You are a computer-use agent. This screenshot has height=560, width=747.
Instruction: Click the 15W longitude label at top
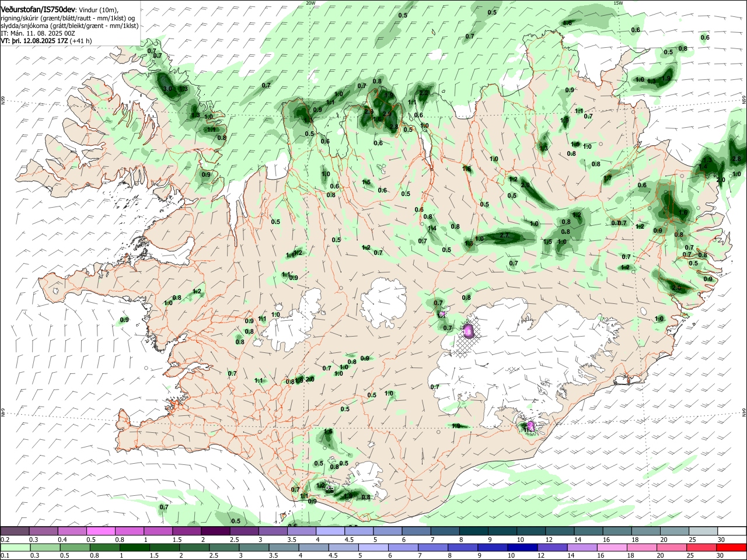click(x=618, y=3)
